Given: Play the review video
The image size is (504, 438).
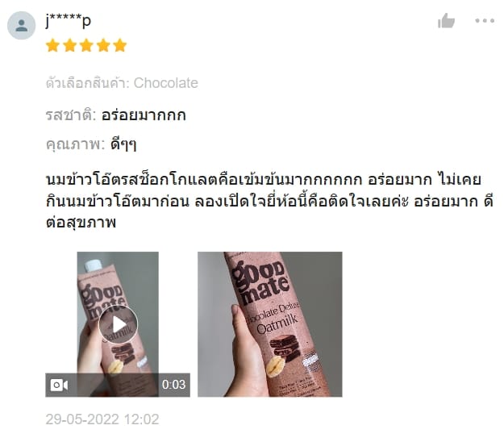Looking at the screenshot, I should pyautogui.click(x=118, y=324).
